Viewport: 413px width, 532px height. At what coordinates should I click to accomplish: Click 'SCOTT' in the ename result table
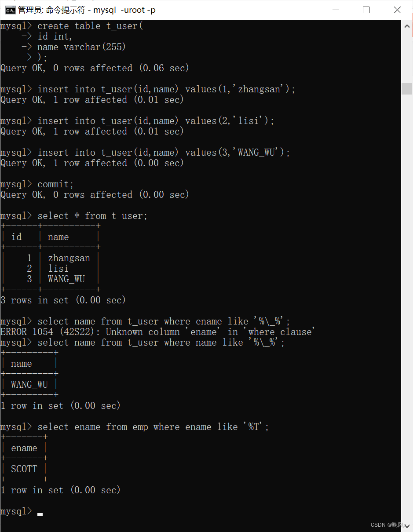tap(24, 469)
